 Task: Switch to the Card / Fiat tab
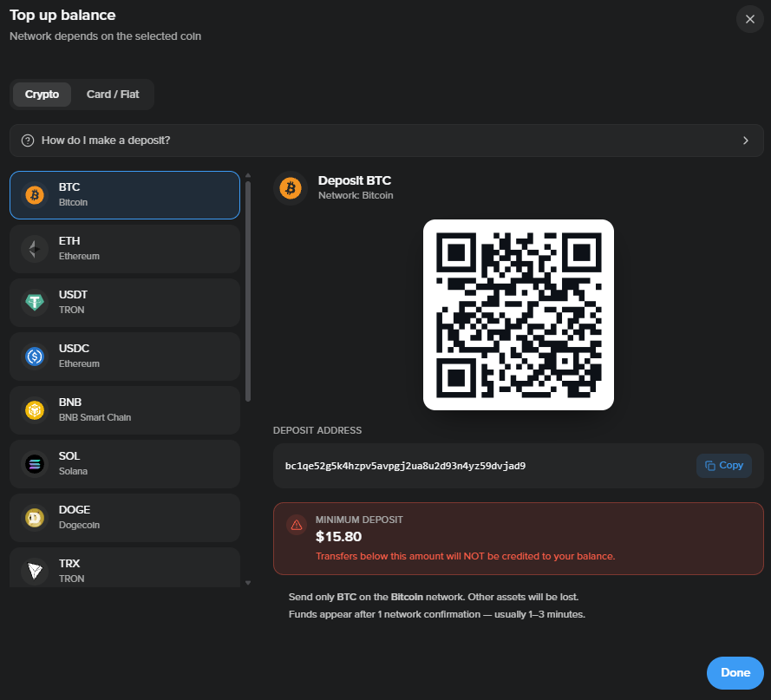113,95
